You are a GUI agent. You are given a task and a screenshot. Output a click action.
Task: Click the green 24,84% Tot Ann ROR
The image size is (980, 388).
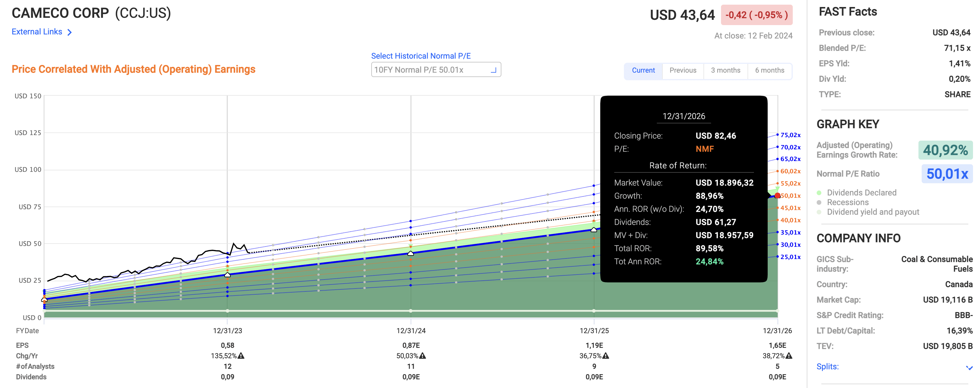pos(710,262)
